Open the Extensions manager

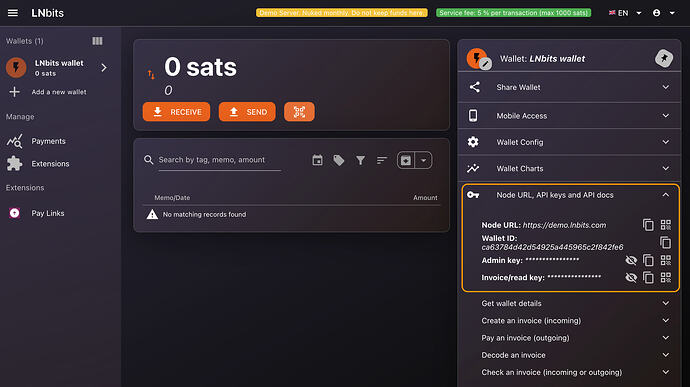coord(50,164)
